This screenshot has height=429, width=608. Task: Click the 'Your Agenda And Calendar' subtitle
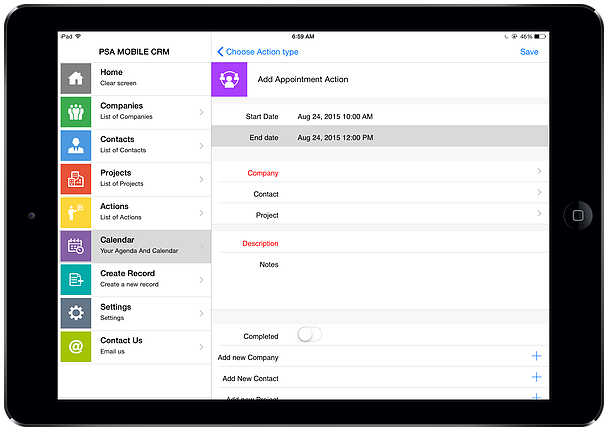tap(139, 251)
